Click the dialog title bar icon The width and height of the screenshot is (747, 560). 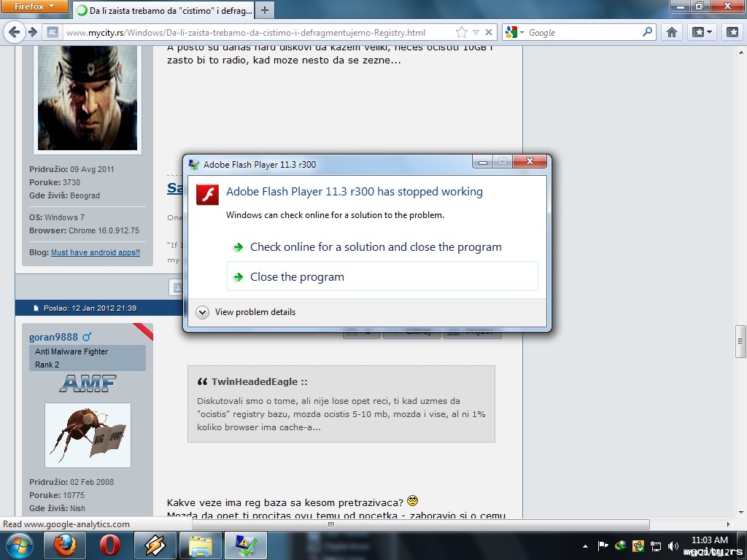pos(193,165)
